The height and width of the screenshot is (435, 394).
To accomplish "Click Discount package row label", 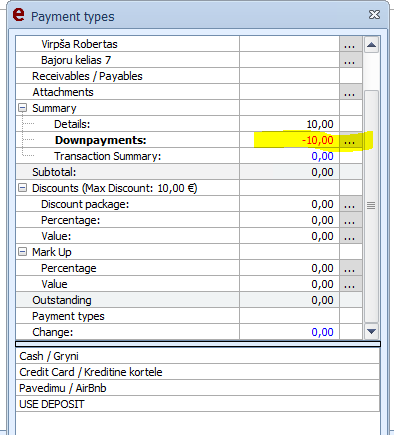I will [85, 204].
